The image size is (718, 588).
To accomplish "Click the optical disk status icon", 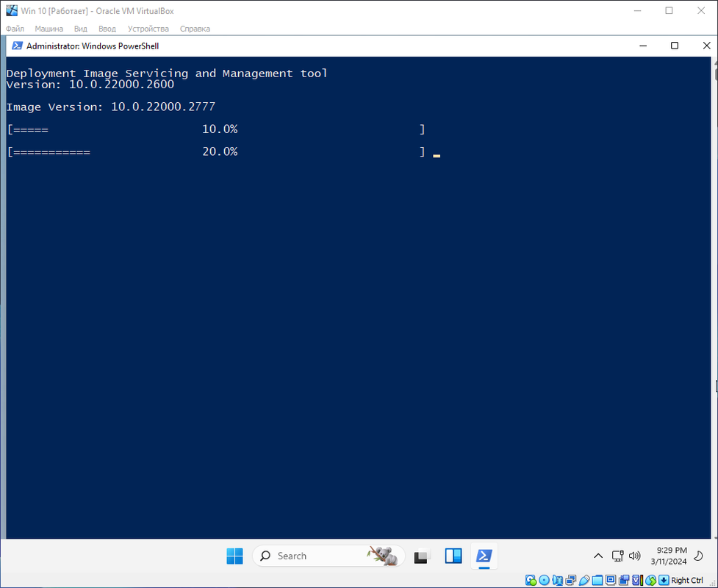I will 544,580.
